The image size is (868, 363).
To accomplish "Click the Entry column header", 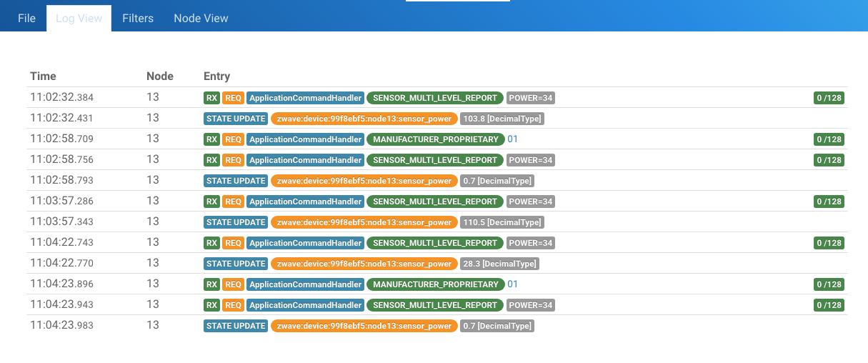I will pos(216,76).
